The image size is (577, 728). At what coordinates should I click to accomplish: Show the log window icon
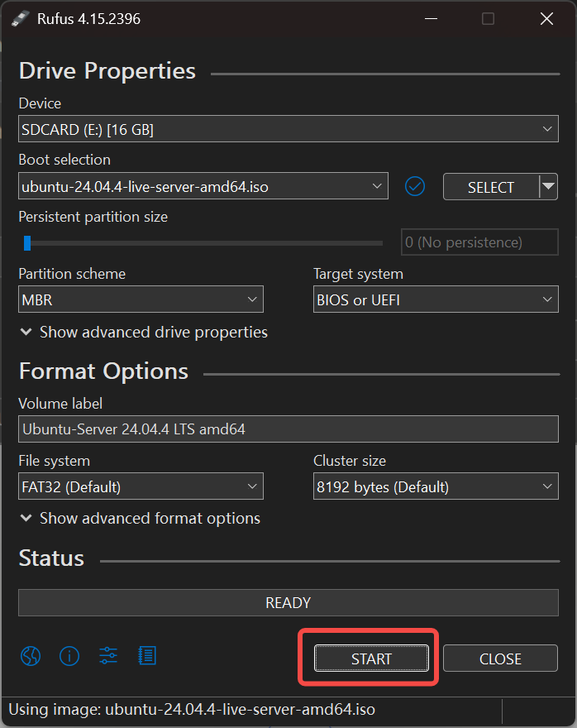[x=147, y=655]
